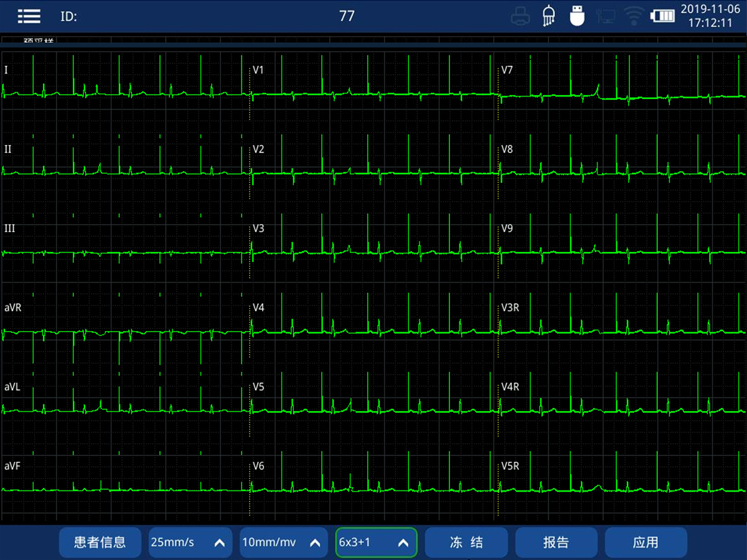Tap the dimmed network computer icon
Screen dimensions: 747x560
(x=606, y=16)
